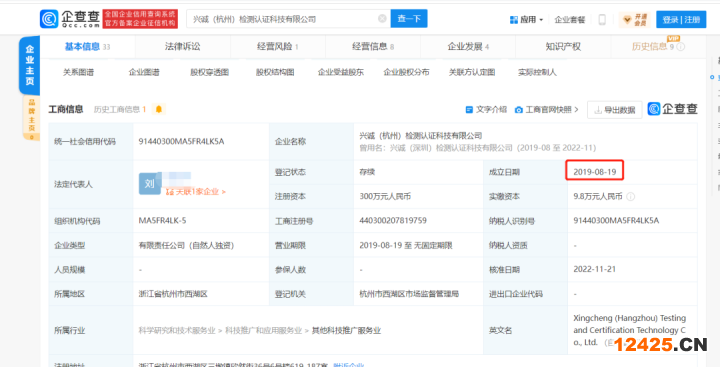Open the Qcc 企查查 logo home link
720x367 pixels.
[70, 19]
